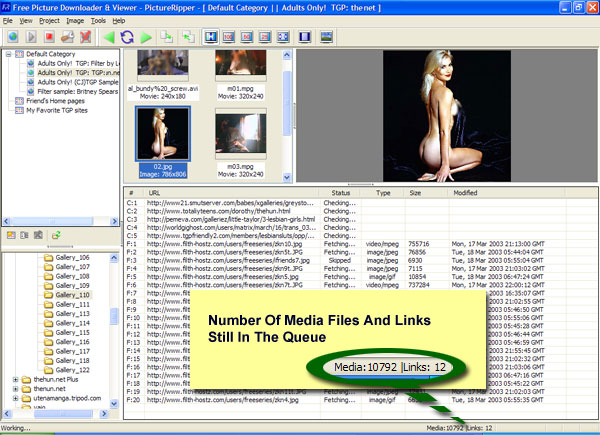Click project tree horizontal scrollbar right arrow

(x=114, y=221)
